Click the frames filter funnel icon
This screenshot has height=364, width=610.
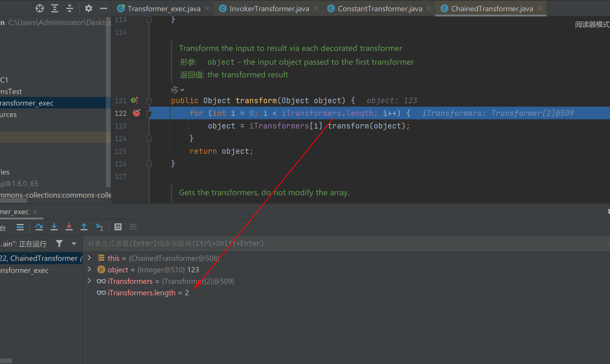[x=59, y=244]
